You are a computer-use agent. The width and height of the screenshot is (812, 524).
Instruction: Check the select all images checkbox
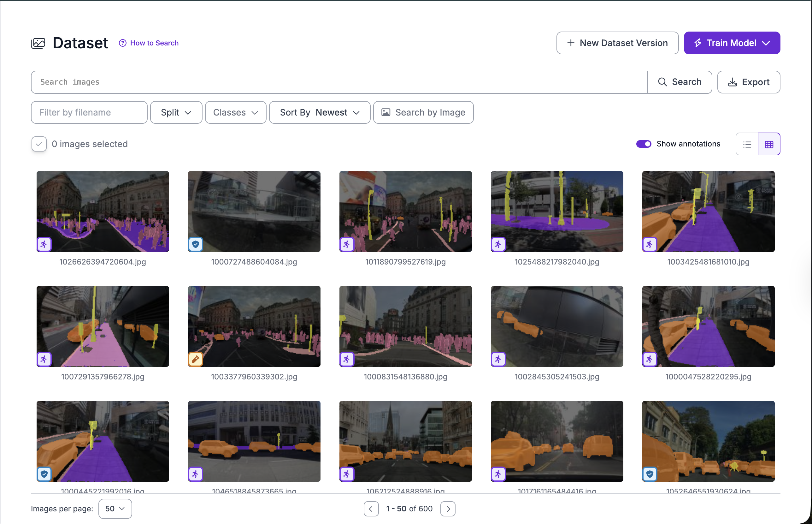pos(39,144)
